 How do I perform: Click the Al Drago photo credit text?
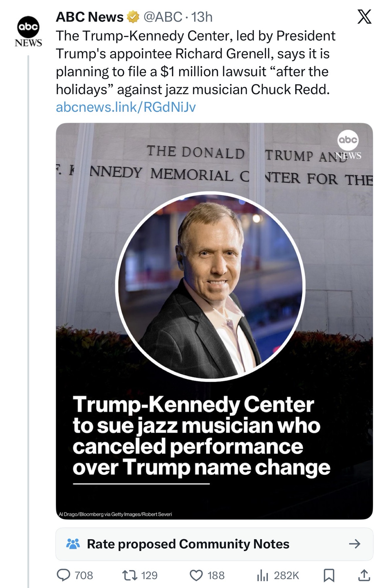[115, 514]
